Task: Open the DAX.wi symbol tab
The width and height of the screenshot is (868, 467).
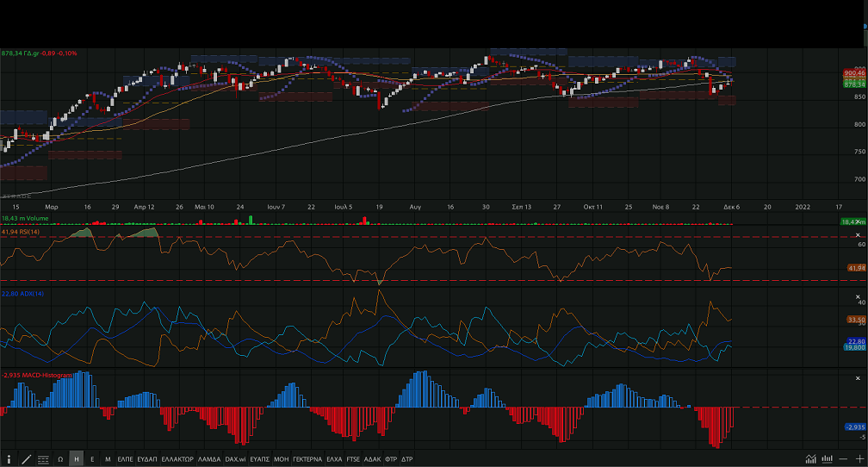Action: coord(235,459)
